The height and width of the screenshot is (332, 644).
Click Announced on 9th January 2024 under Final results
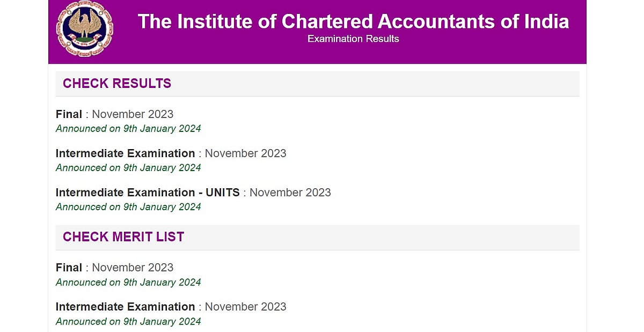click(128, 128)
